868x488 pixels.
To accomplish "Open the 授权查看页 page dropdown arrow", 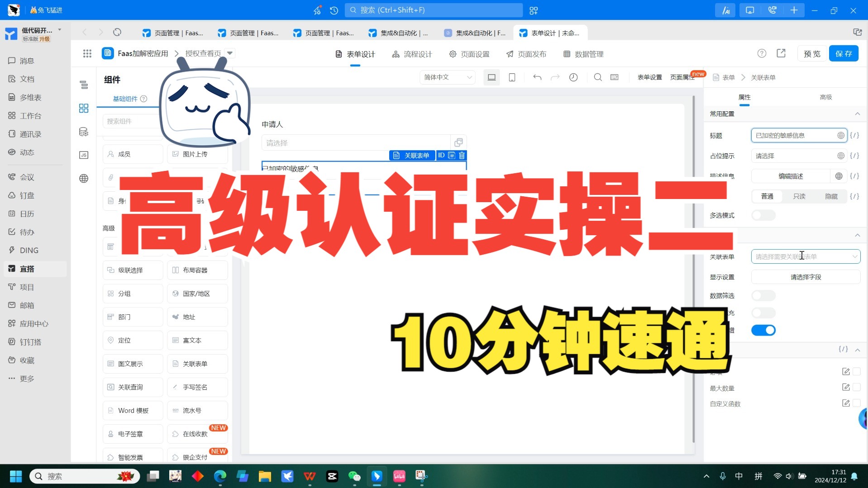I will (230, 53).
